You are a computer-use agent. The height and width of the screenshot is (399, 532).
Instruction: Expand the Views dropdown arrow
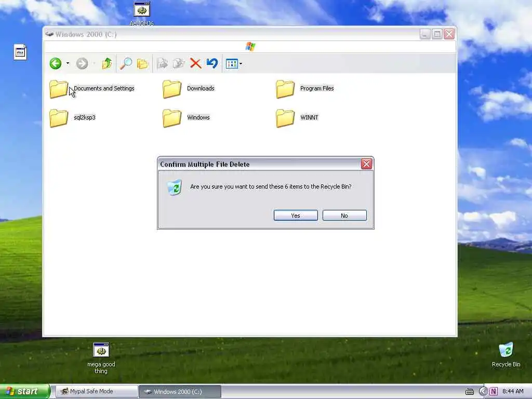pyautogui.click(x=241, y=64)
